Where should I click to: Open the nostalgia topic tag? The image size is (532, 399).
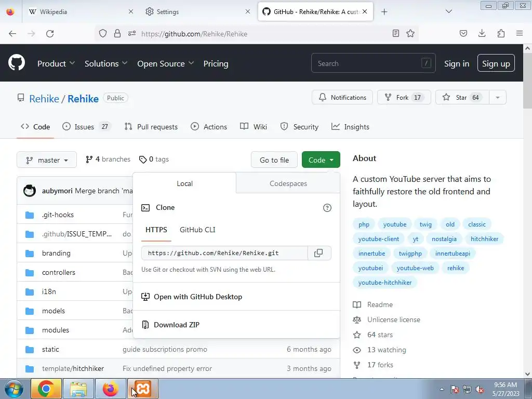pyautogui.click(x=444, y=239)
